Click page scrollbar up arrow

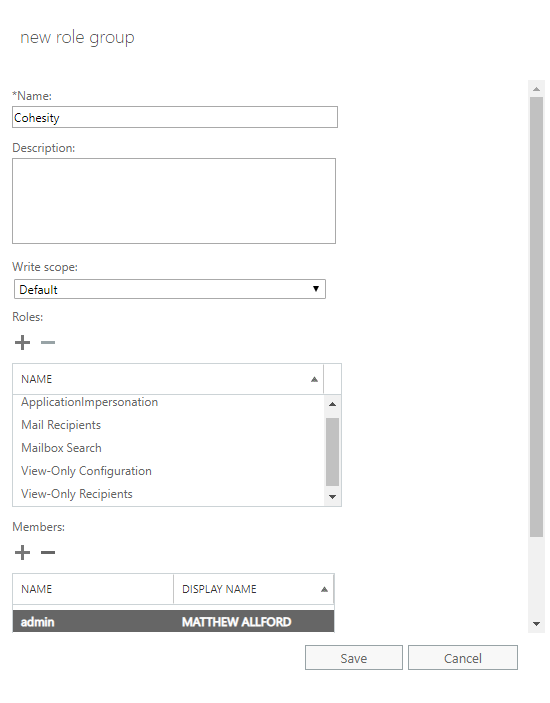point(536,89)
